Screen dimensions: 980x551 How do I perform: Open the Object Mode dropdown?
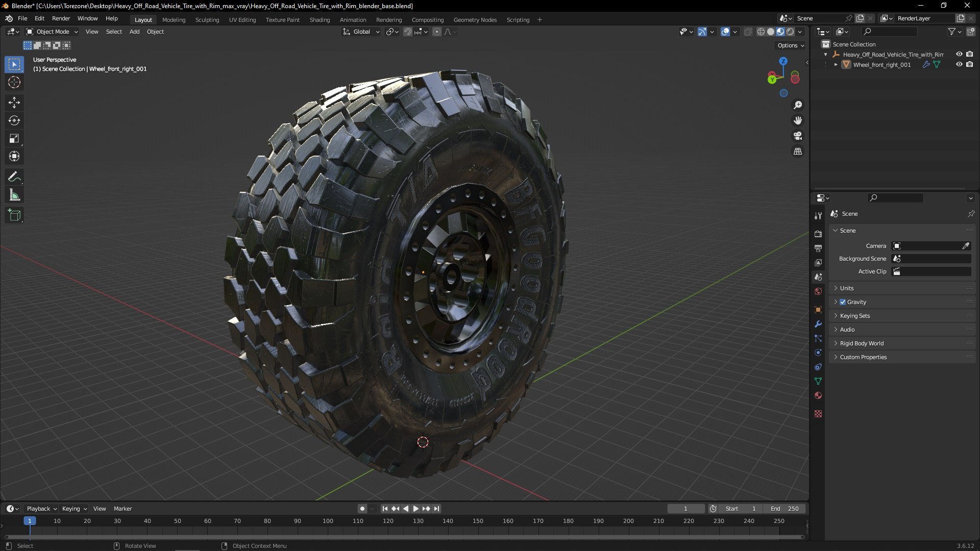[52, 32]
